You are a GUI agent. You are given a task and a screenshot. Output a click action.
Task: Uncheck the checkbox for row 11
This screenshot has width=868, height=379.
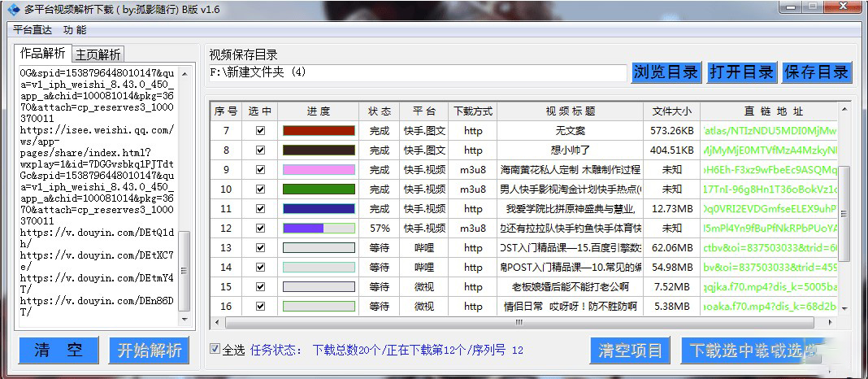coord(260,208)
